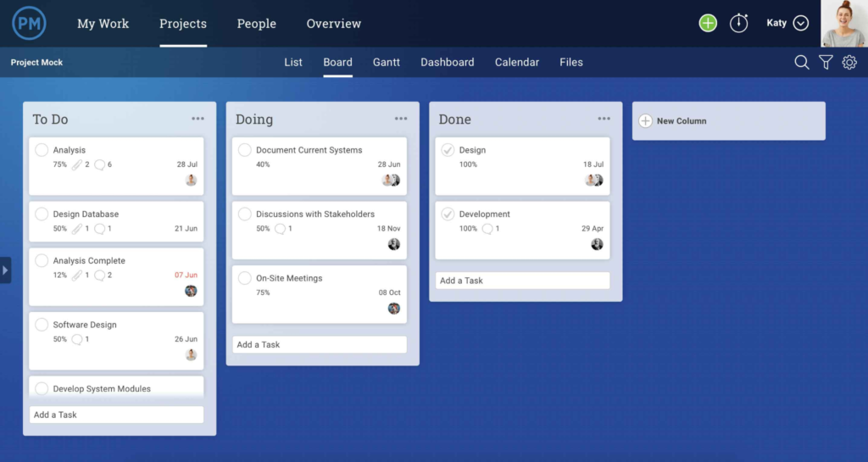Viewport: 868px width, 462px height.
Task: Expand the Katy user account dropdown
Action: (801, 23)
